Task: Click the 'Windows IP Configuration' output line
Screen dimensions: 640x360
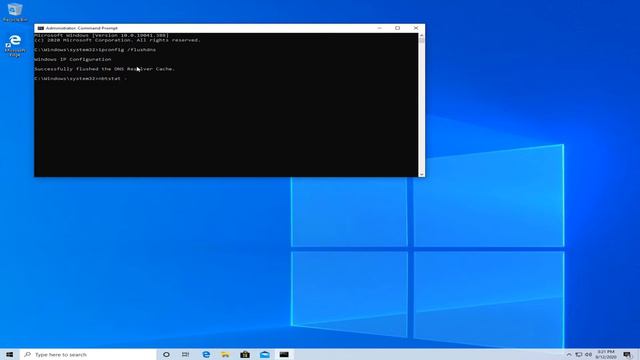Action: coord(73,59)
